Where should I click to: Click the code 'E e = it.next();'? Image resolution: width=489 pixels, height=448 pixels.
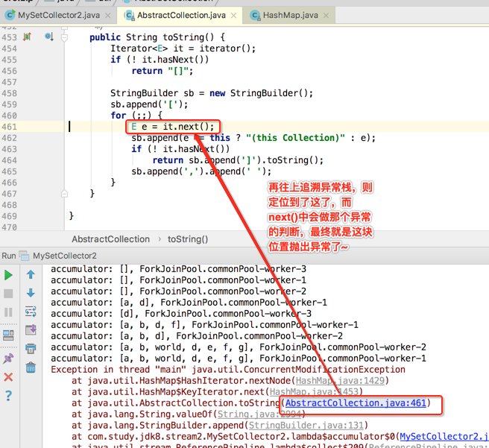[172, 127]
